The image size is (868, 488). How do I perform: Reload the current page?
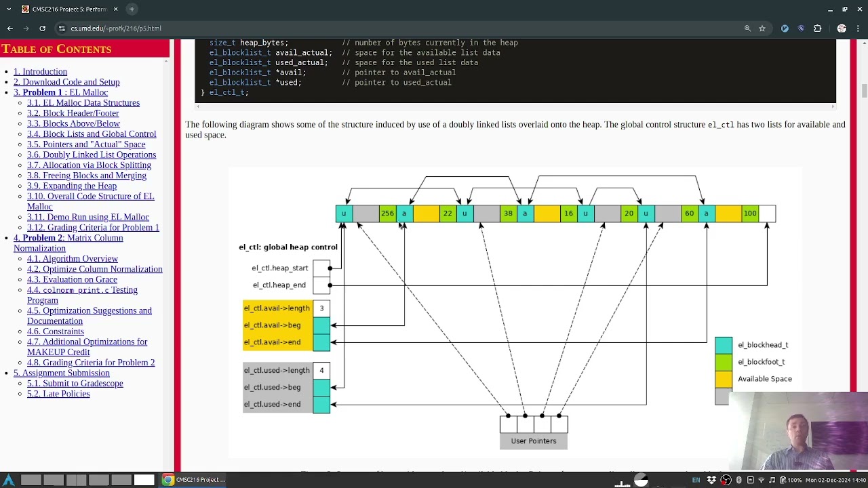[42, 28]
